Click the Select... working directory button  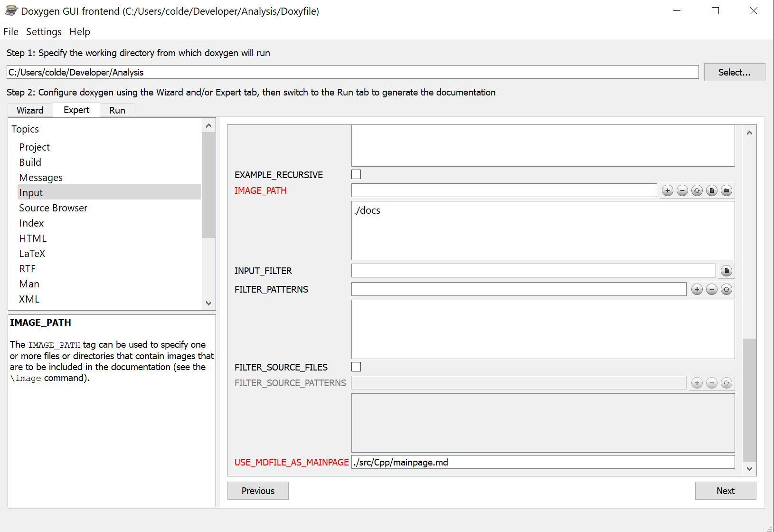735,72
